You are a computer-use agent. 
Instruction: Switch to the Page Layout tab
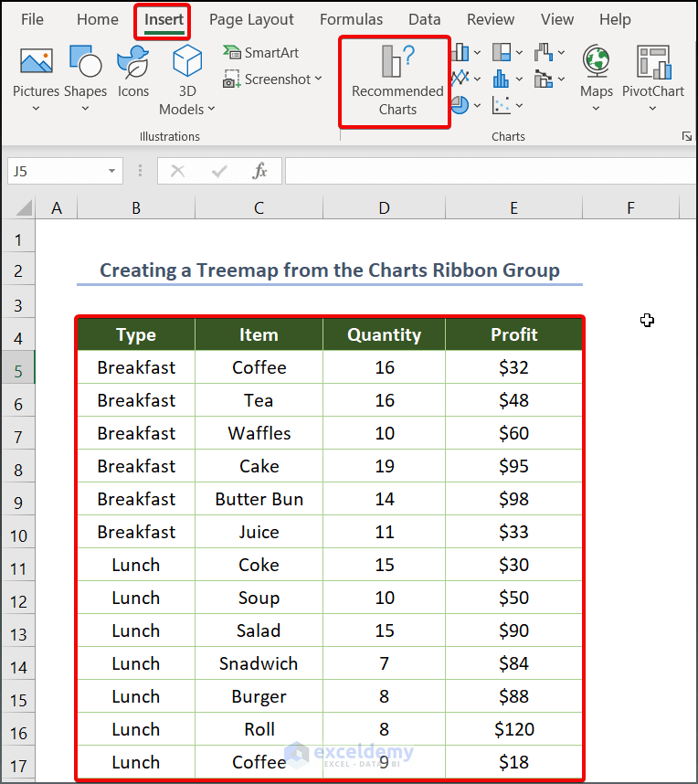click(x=251, y=19)
